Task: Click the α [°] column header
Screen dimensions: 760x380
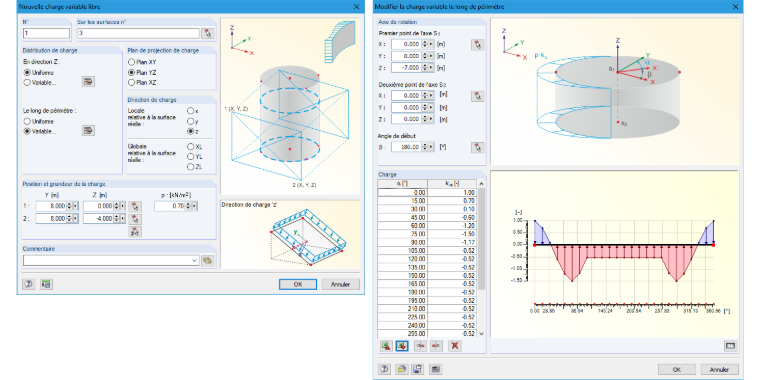Action: click(403, 184)
